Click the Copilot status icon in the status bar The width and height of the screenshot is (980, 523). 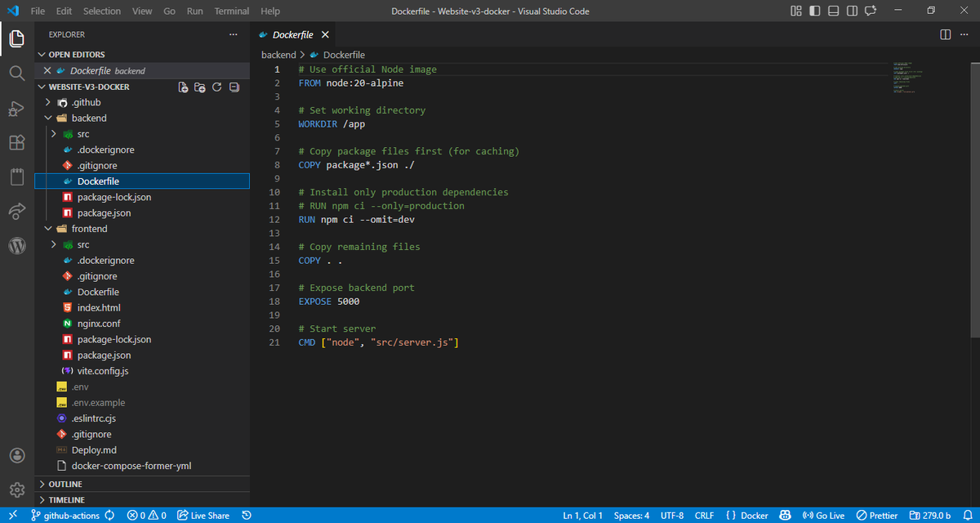(x=785, y=516)
